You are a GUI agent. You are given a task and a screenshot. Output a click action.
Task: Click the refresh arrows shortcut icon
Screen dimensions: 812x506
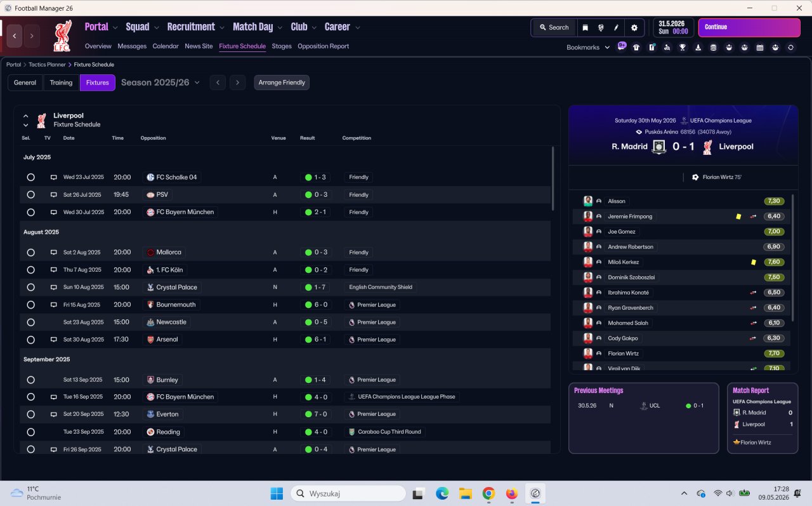[790, 47]
